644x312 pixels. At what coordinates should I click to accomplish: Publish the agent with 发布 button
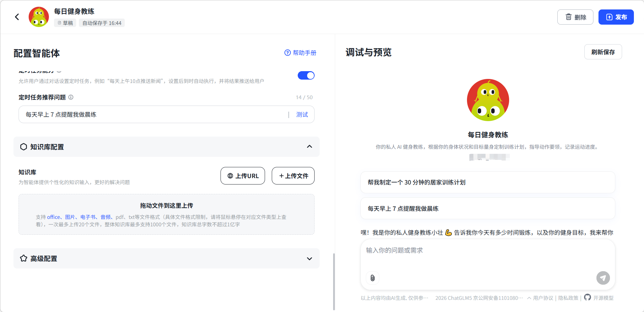tap(616, 17)
